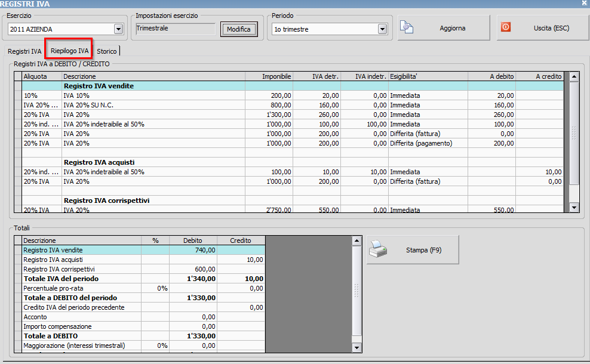The image size is (590, 364).
Task: Click the Totali table vertical scrollbar thumb
Action: (x=357, y=290)
